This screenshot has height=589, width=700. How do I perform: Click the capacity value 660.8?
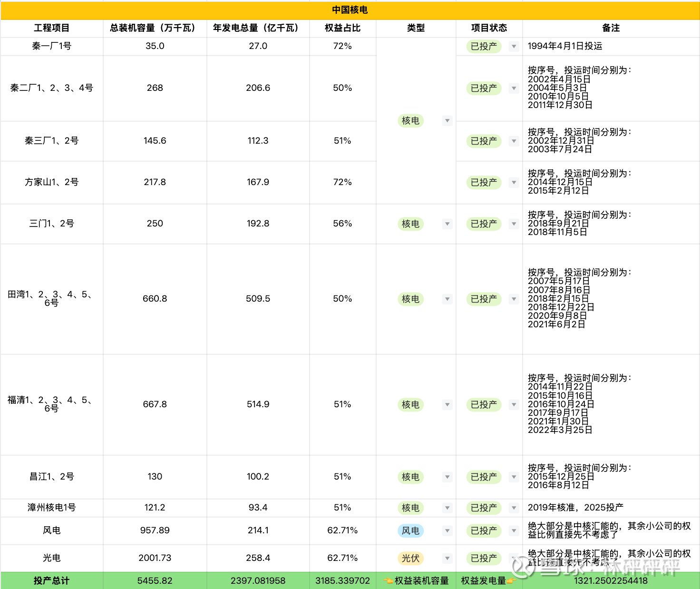tap(155, 299)
